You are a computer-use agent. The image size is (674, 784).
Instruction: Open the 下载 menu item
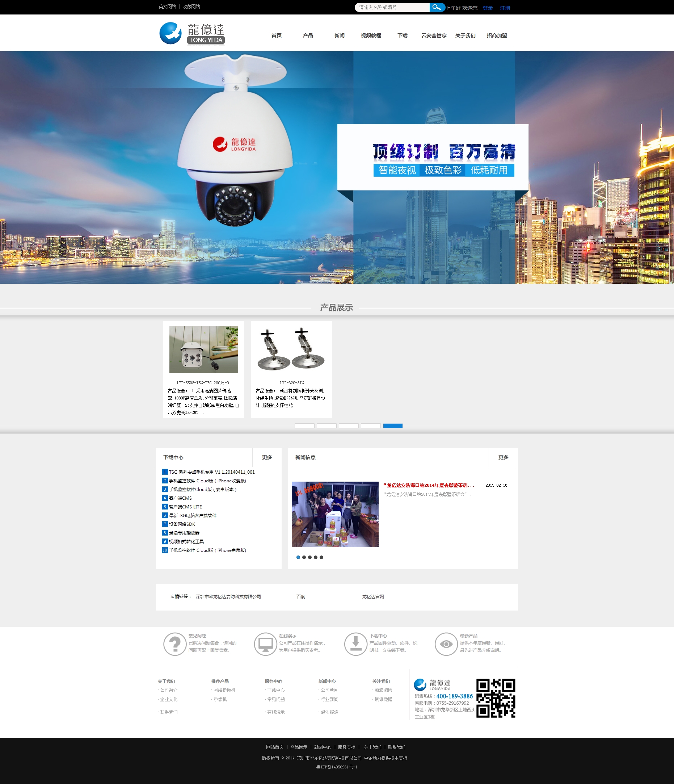[x=403, y=35]
